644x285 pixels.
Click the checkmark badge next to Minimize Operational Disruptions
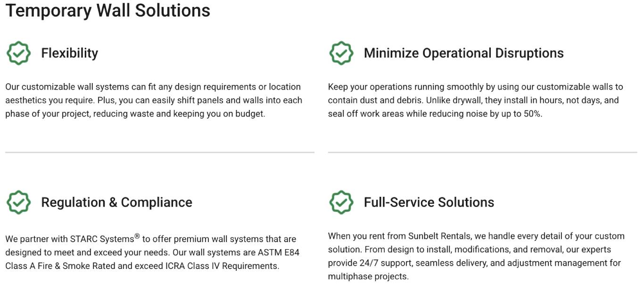341,53
